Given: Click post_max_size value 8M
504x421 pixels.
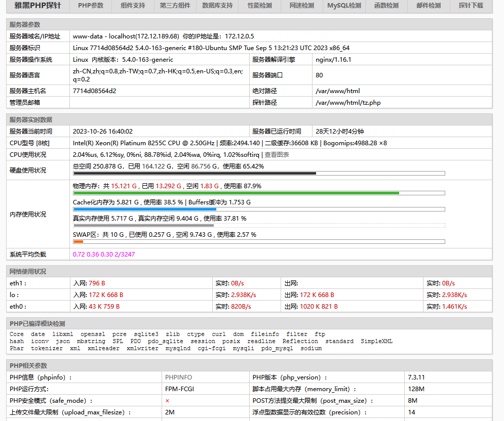Looking at the screenshot, I should (x=413, y=401).
